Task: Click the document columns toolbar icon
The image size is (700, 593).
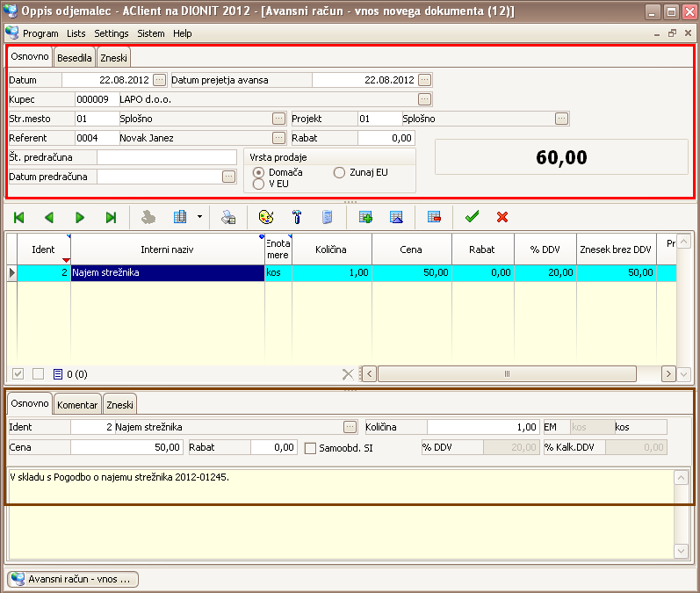Action: click(x=180, y=217)
